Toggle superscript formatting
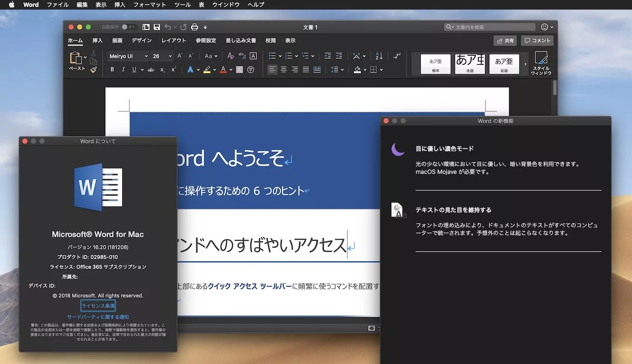Image resolution: width=632 pixels, height=364 pixels. click(x=174, y=70)
